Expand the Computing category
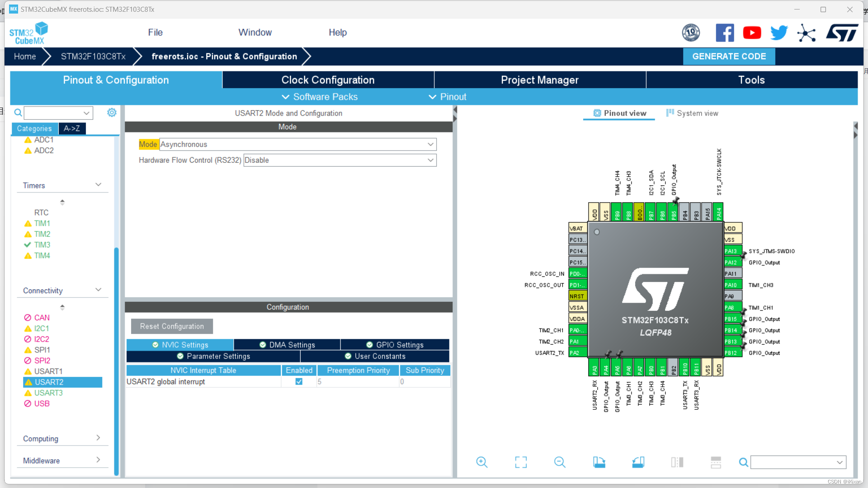The height and width of the screenshot is (488, 868). (99, 438)
